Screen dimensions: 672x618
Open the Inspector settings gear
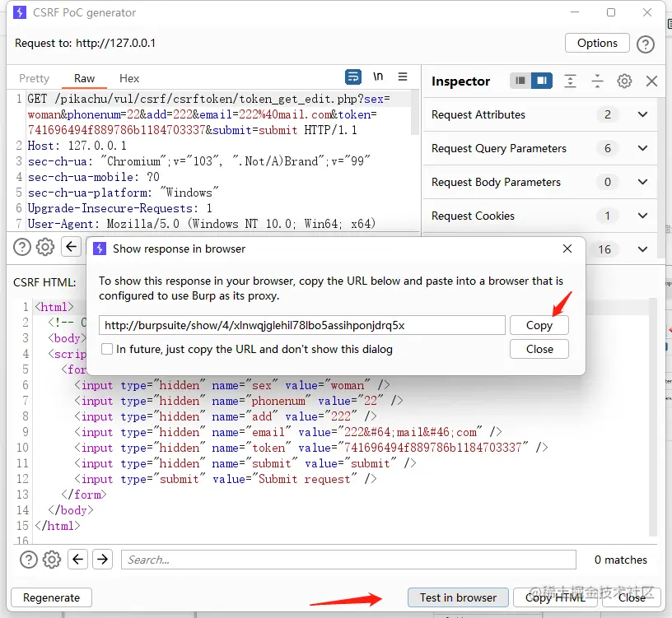pos(624,81)
